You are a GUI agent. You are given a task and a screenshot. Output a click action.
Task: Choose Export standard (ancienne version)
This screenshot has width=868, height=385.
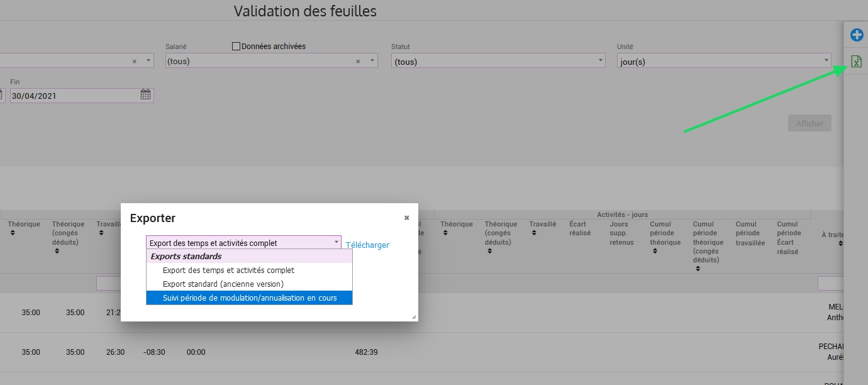(x=223, y=284)
